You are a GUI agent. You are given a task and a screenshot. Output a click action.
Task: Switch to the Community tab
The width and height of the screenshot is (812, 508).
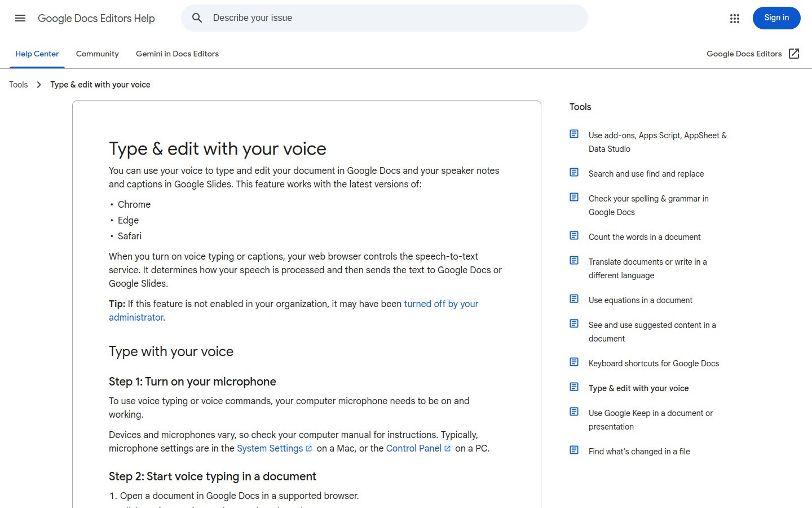tap(97, 54)
